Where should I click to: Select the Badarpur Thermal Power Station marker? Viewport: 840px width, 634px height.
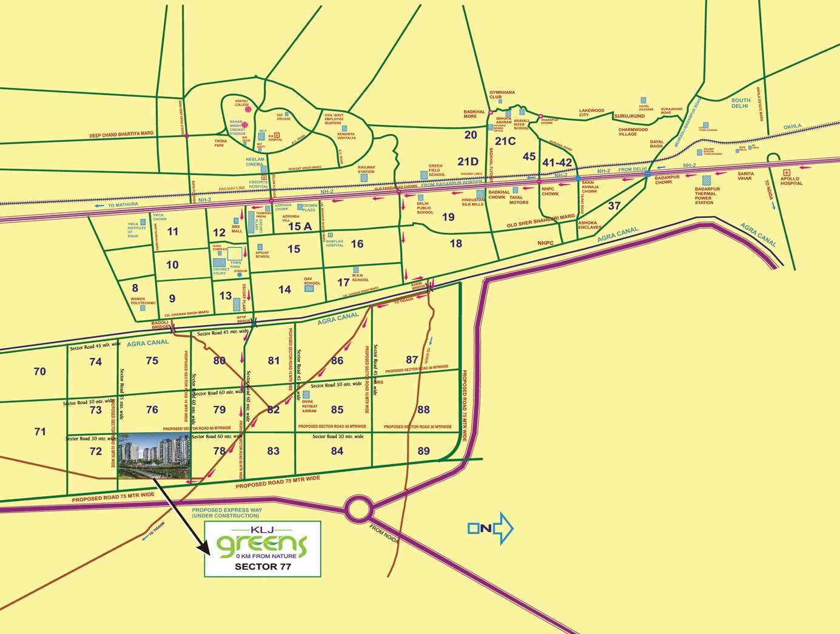(x=707, y=180)
